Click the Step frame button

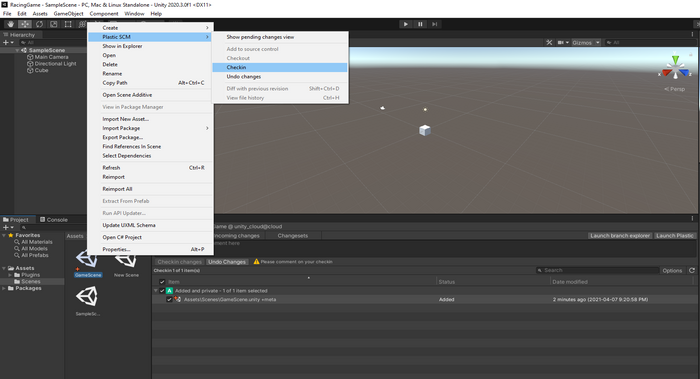tap(434, 24)
